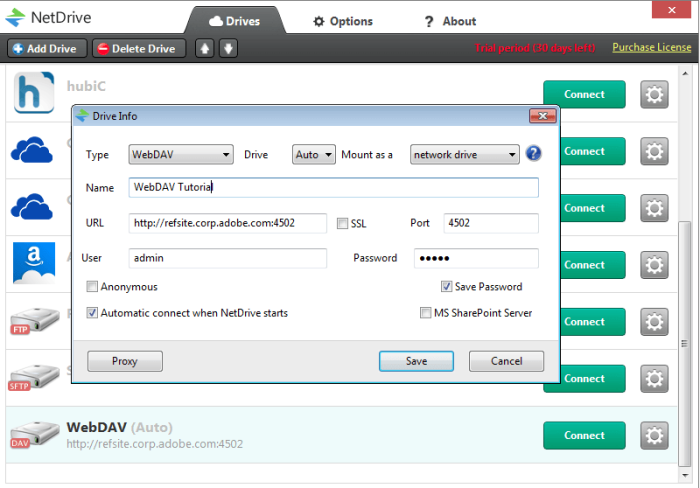Connect the hubiC drive
This screenshot has height=488, width=700.
tap(584, 94)
